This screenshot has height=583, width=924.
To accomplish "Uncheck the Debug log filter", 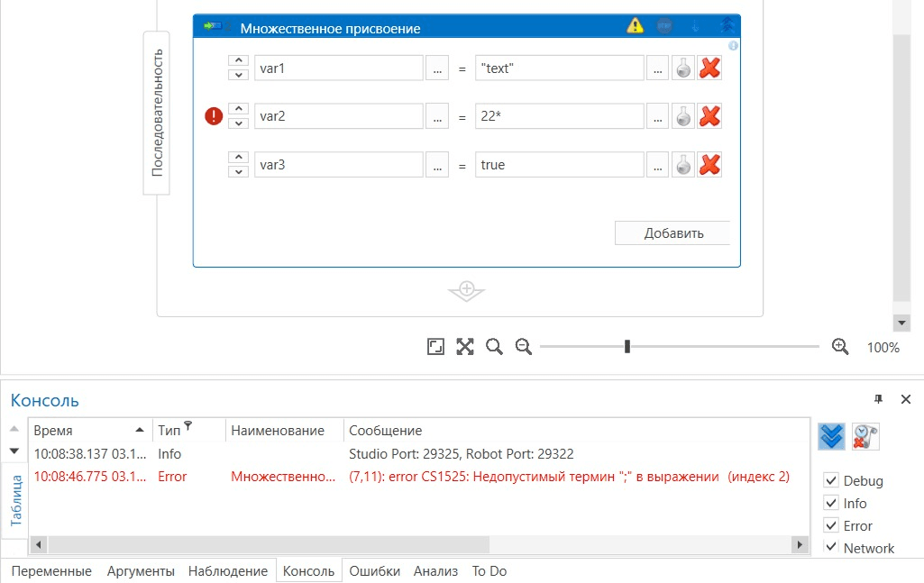I will (x=831, y=480).
